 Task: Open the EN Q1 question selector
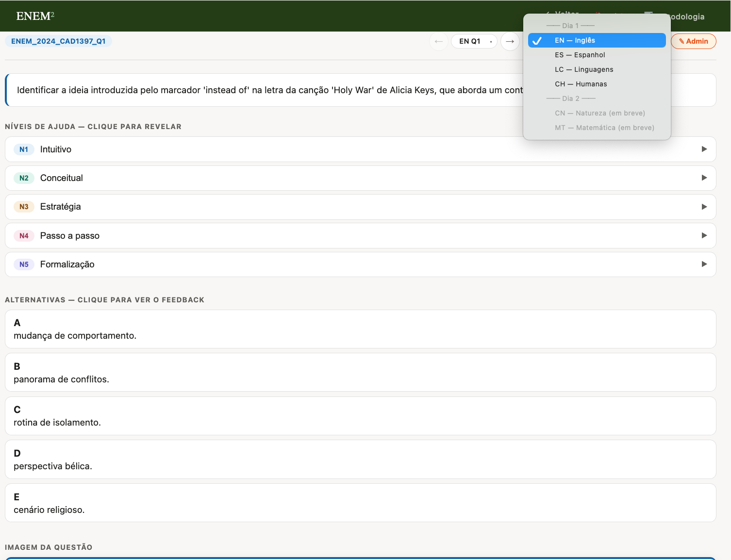click(x=474, y=41)
